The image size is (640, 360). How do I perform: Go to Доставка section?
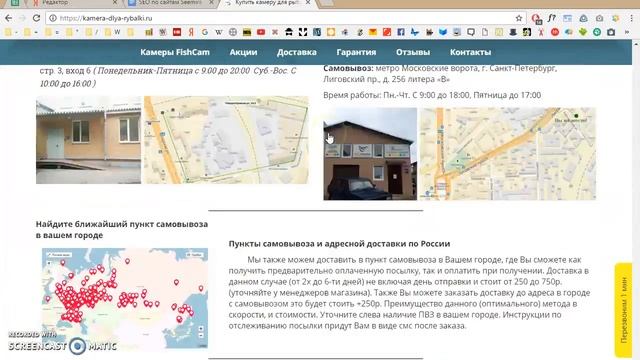[x=297, y=52]
